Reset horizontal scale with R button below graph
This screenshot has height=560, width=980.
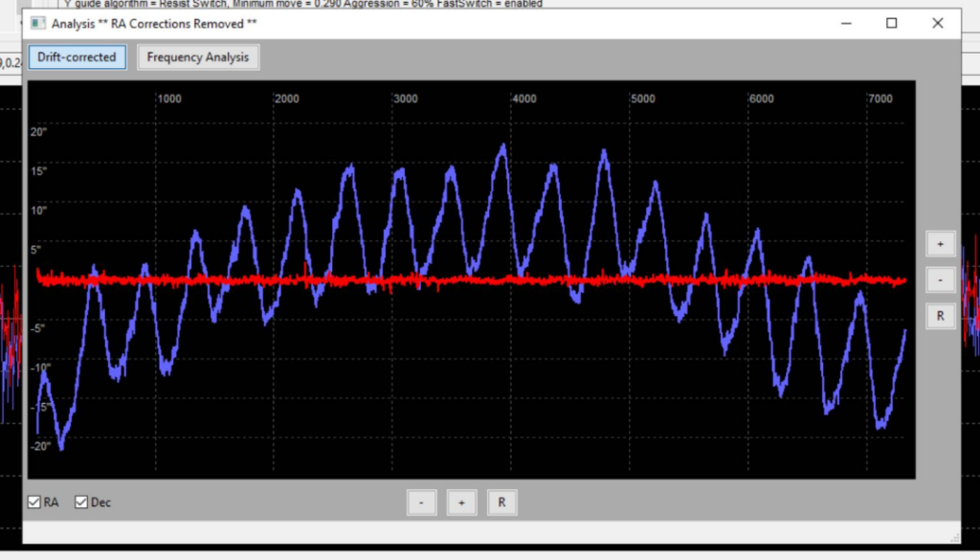pyautogui.click(x=501, y=503)
